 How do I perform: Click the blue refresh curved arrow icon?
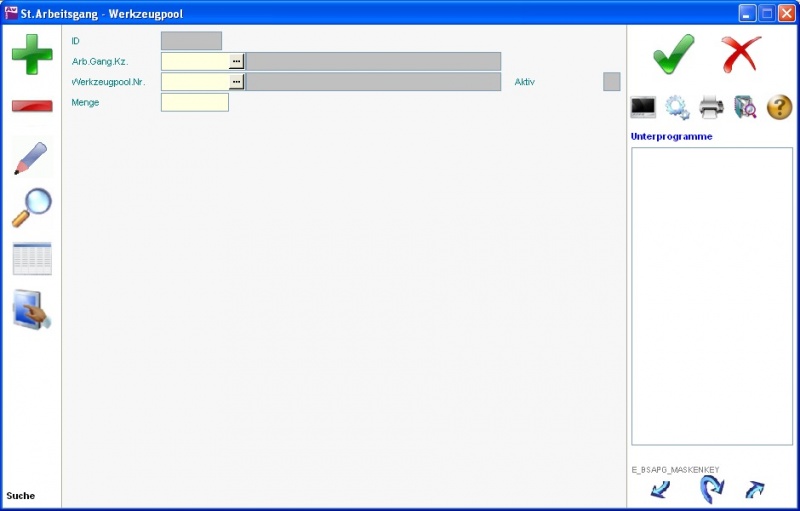711,489
